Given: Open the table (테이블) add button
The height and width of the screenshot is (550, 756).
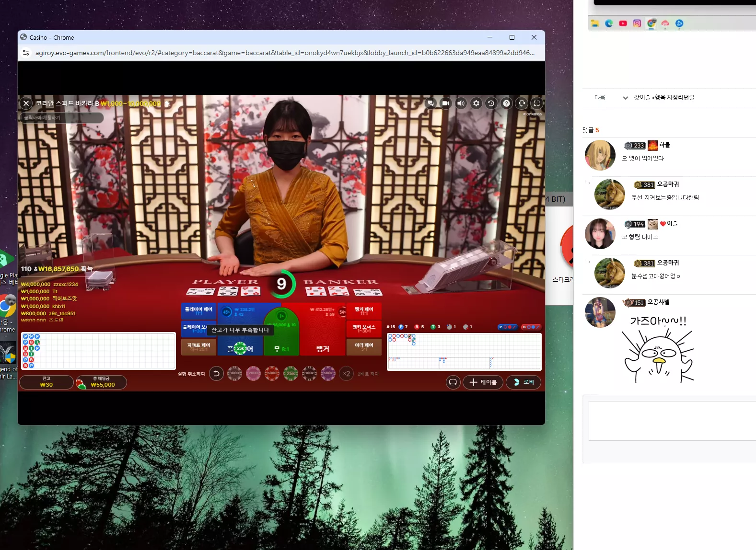Looking at the screenshot, I should coord(483,382).
